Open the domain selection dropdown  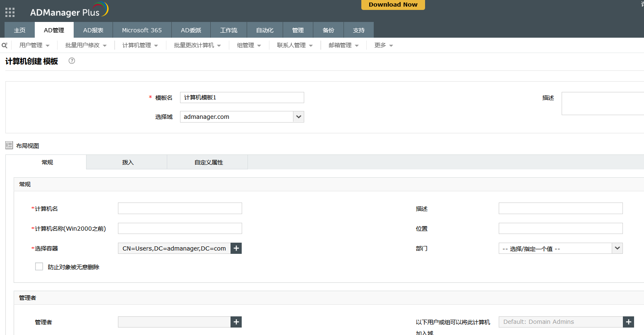click(x=298, y=117)
